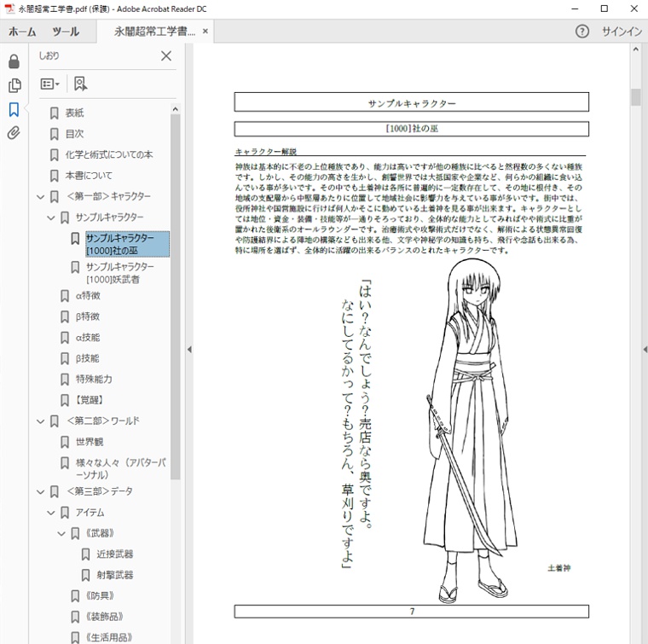Collapse the サンプルキャラクター parent bookmark
648x644 pixels.
tap(51, 218)
